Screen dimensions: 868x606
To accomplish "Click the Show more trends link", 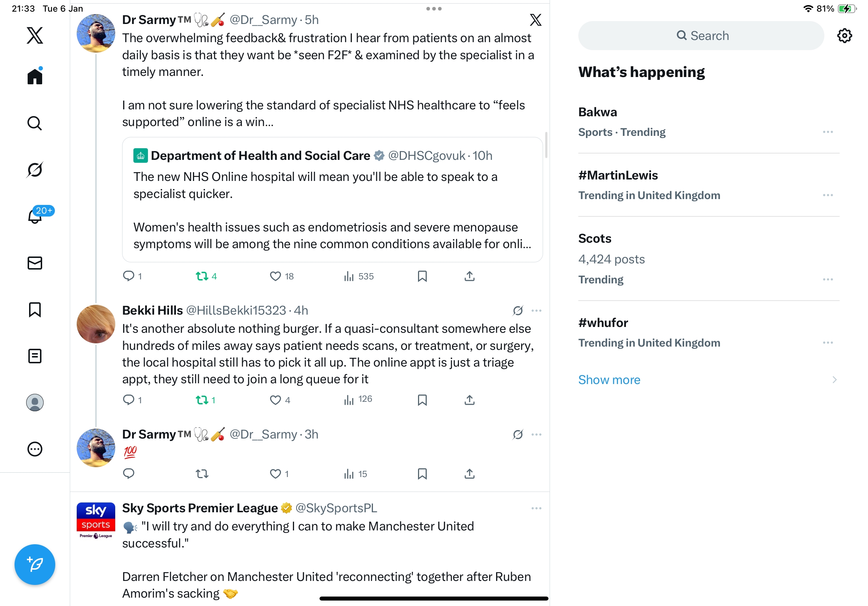I will coord(609,380).
